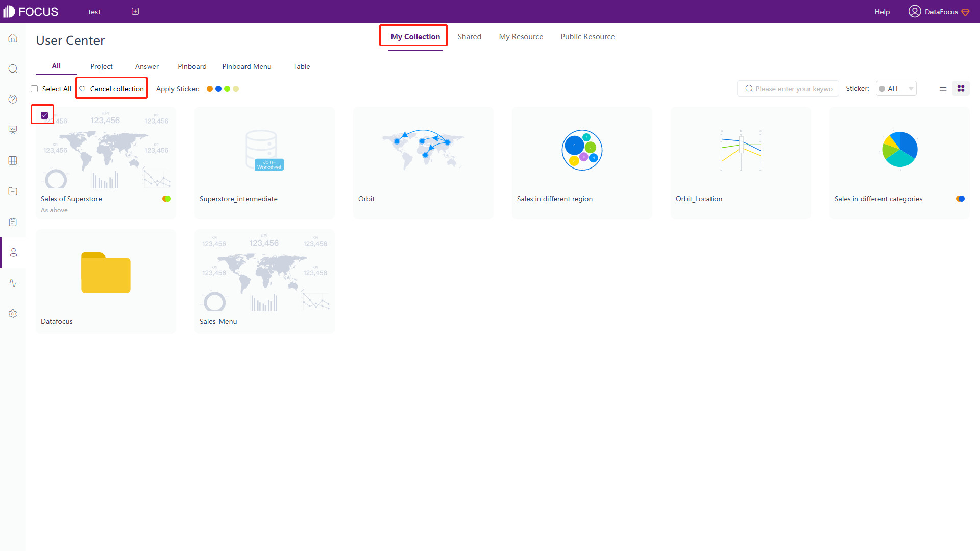Select the Table filter tab
This screenshot has height=551, width=980.
point(301,66)
